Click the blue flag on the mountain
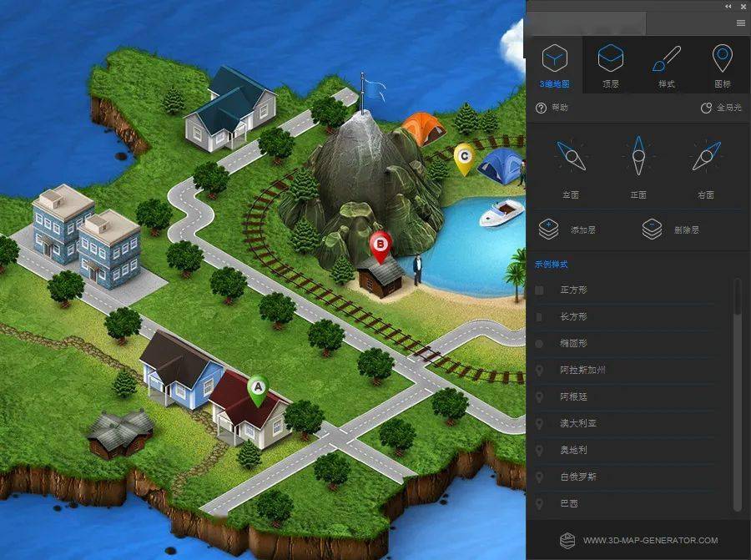 click(x=374, y=89)
